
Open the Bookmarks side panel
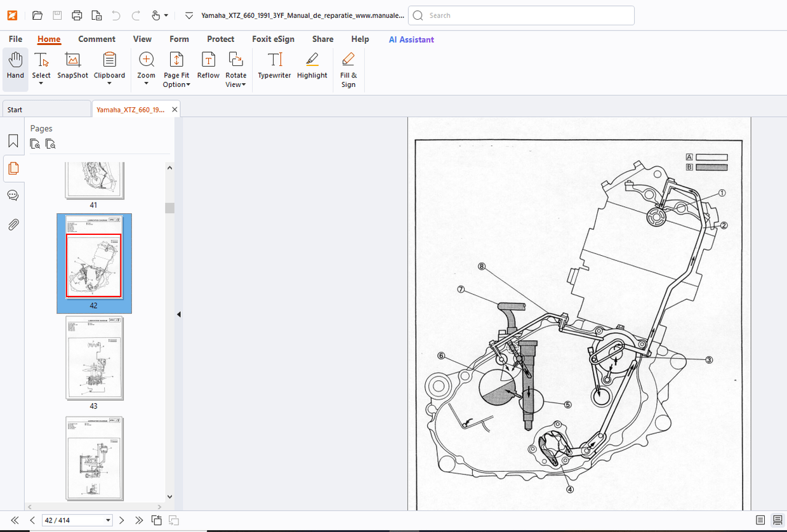[13, 140]
